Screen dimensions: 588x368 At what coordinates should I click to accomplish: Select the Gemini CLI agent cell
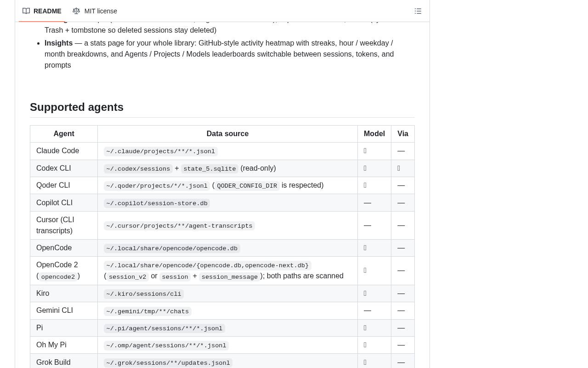pyautogui.click(x=64, y=310)
